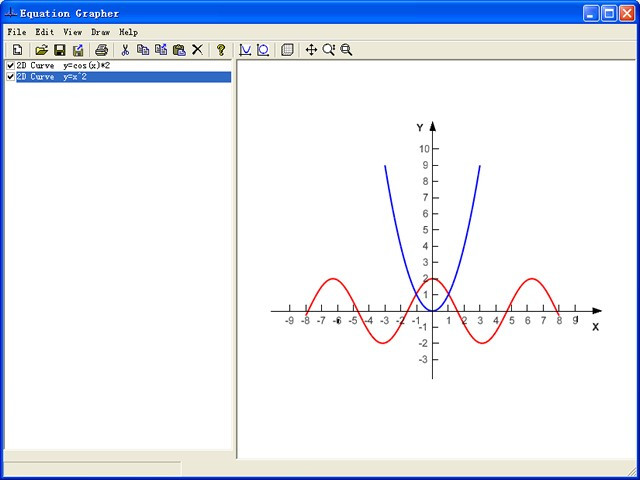Zoom out with the second magnifier icon

point(347,50)
